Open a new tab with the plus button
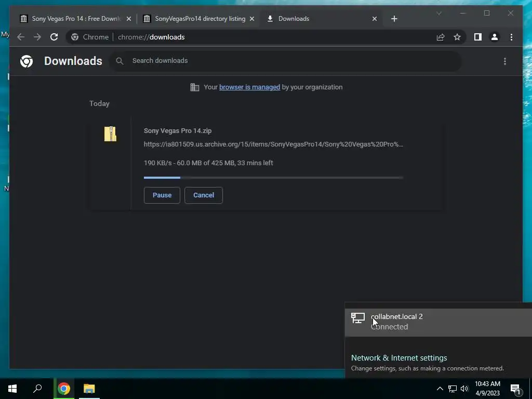The width and height of the screenshot is (532, 399). click(x=394, y=19)
